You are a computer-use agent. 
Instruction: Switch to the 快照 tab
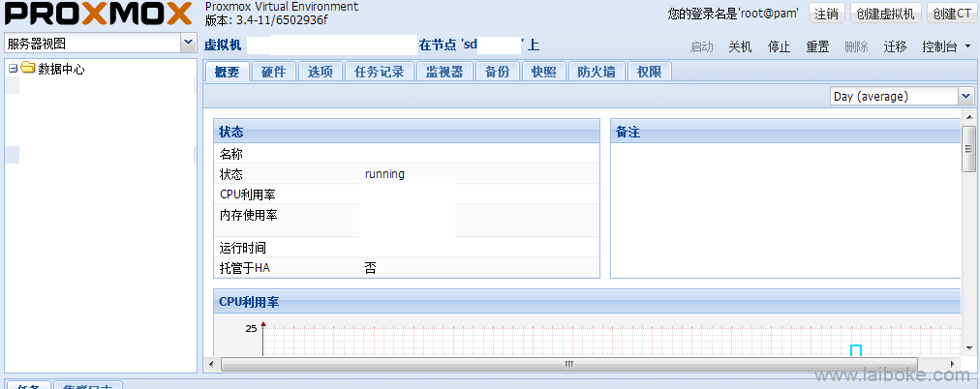pos(544,72)
